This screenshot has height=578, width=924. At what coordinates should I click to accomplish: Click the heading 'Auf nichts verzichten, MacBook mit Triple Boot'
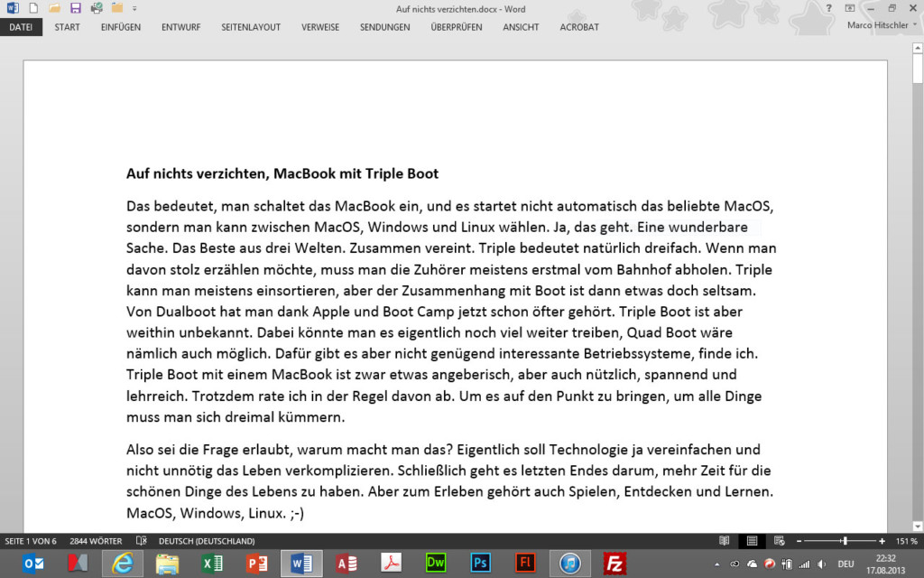[282, 174]
